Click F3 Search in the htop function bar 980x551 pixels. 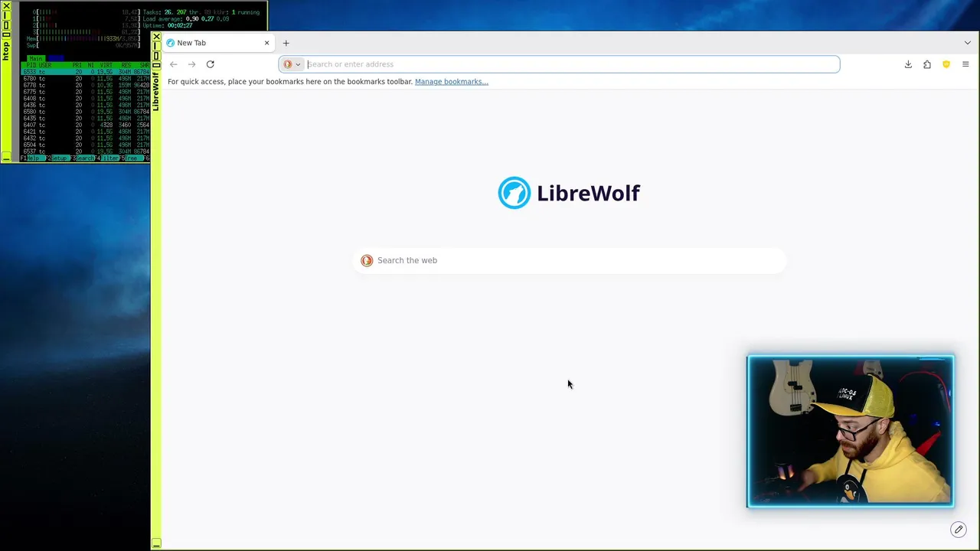[x=83, y=158]
